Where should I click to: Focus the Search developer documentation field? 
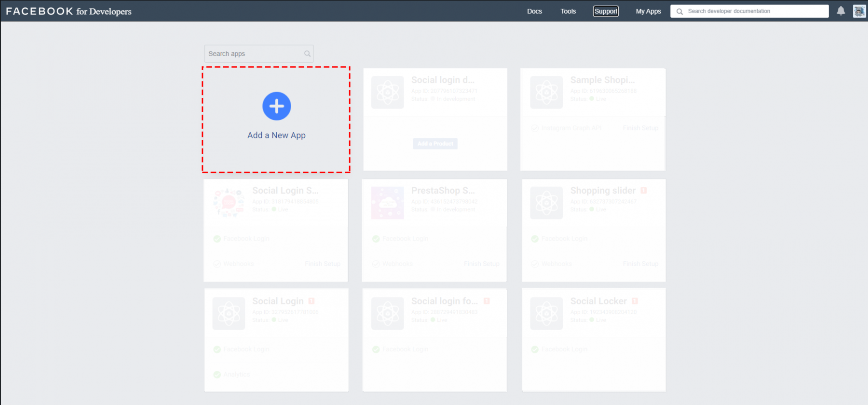tap(749, 11)
